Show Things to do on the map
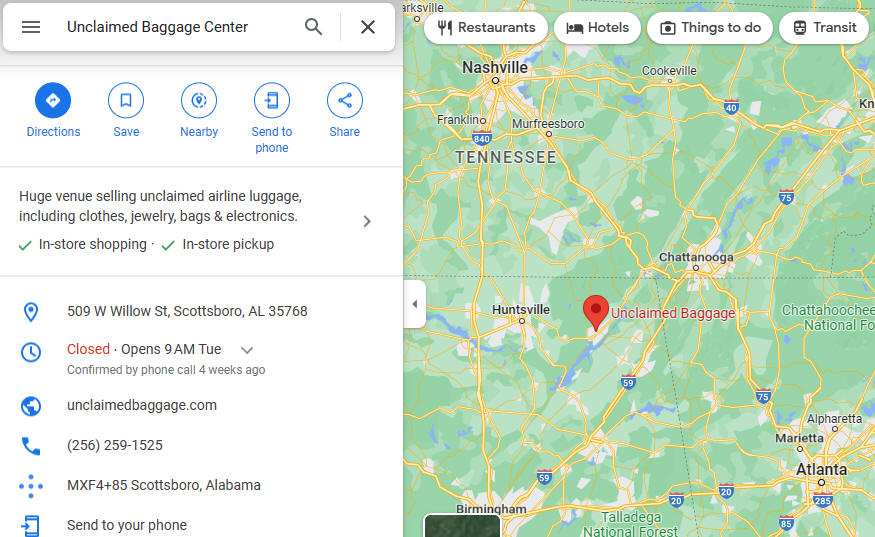The height and width of the screenshot is (537, 875). [710, 28]
